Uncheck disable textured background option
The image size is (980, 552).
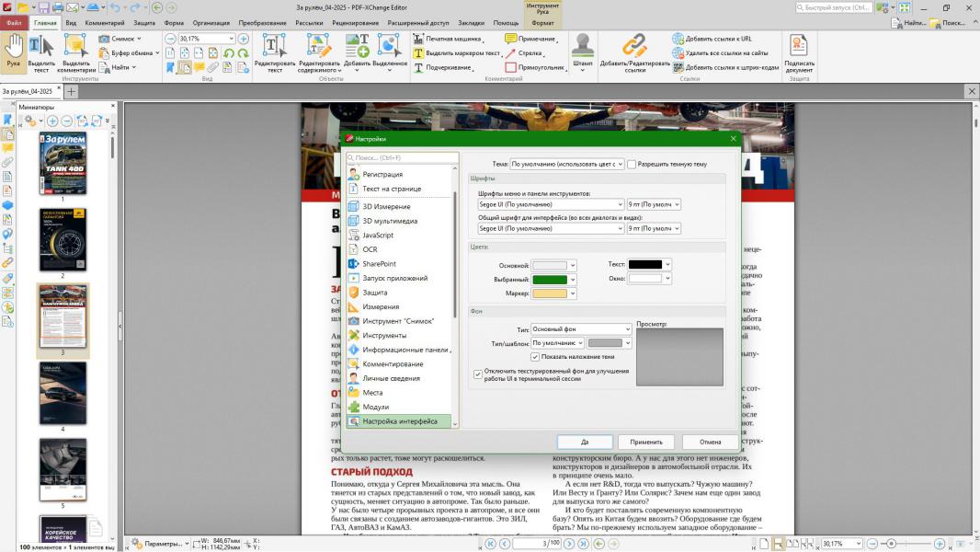coord(478,374)
